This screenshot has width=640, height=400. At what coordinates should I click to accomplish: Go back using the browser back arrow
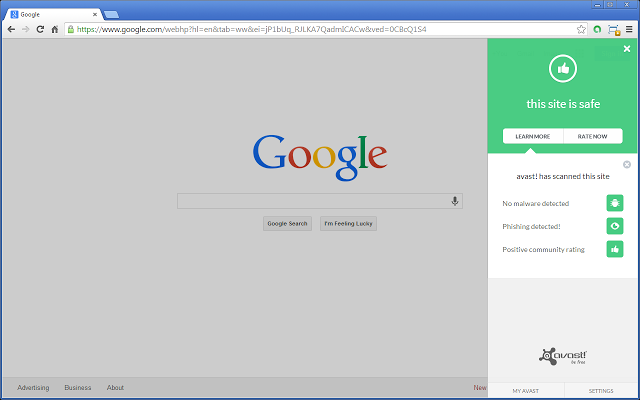point(11,29)
